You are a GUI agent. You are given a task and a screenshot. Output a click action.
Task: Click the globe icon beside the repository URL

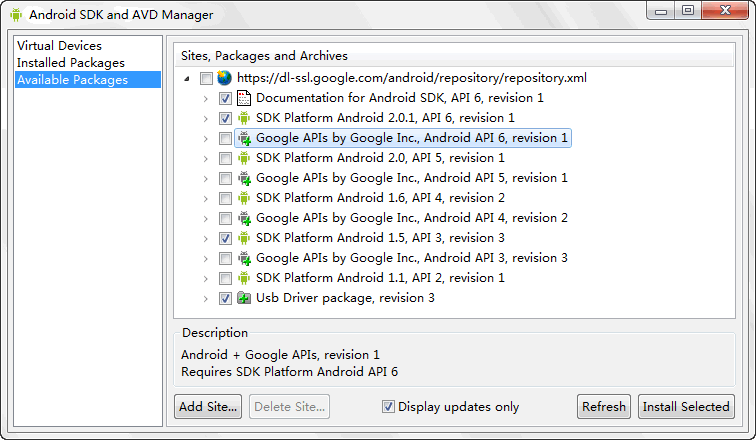point(224,78)
